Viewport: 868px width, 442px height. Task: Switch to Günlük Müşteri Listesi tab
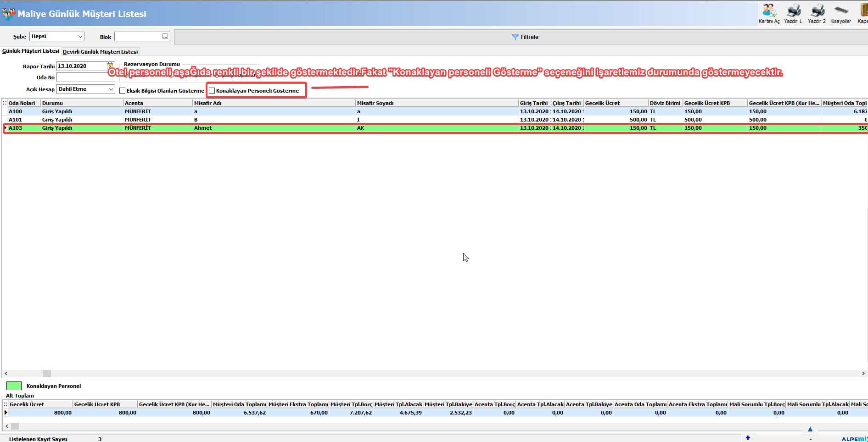click(x=31, y=51)
